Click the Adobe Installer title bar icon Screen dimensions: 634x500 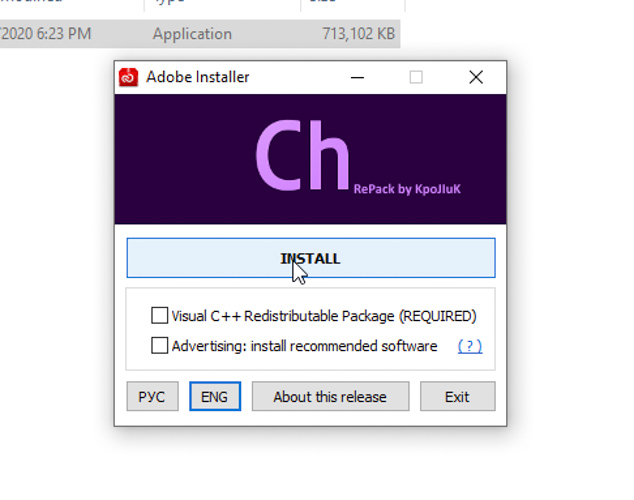[128, 77]
